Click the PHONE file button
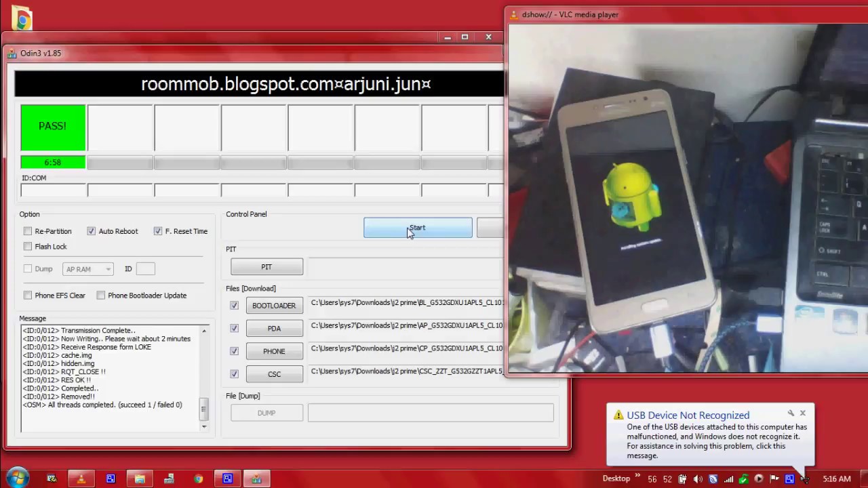The image size is (868, 488). tap(274, 351)
